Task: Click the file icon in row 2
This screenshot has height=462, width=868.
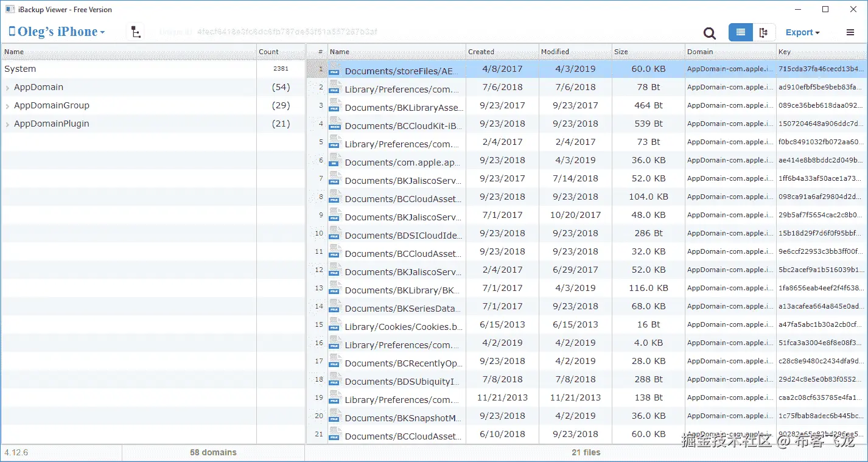Action: tap(335, 87)
